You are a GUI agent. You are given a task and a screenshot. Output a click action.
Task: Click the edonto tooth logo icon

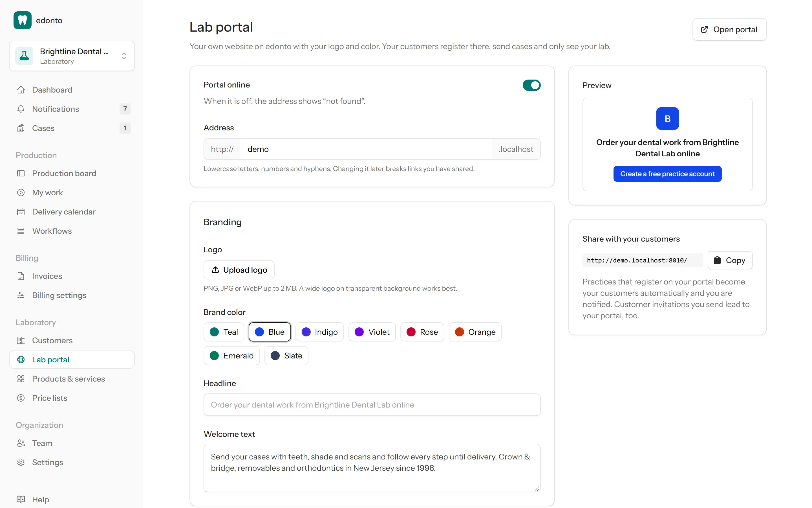(x=23, y=20)
